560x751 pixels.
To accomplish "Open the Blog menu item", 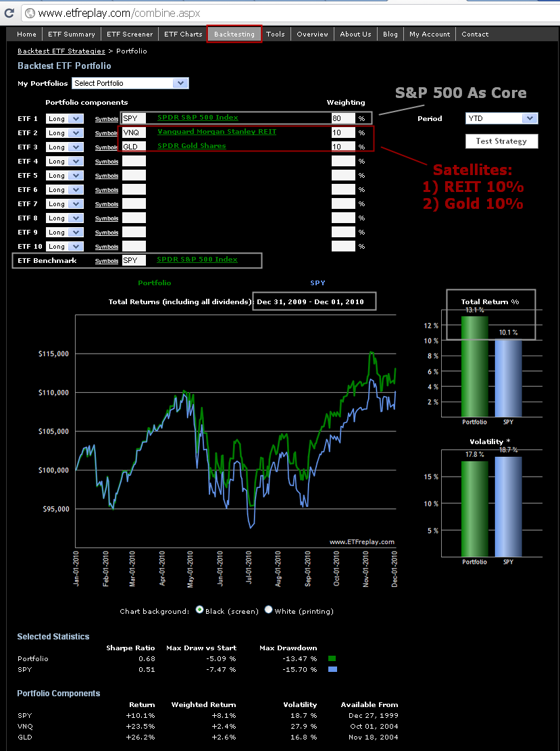I will [390, 34].
